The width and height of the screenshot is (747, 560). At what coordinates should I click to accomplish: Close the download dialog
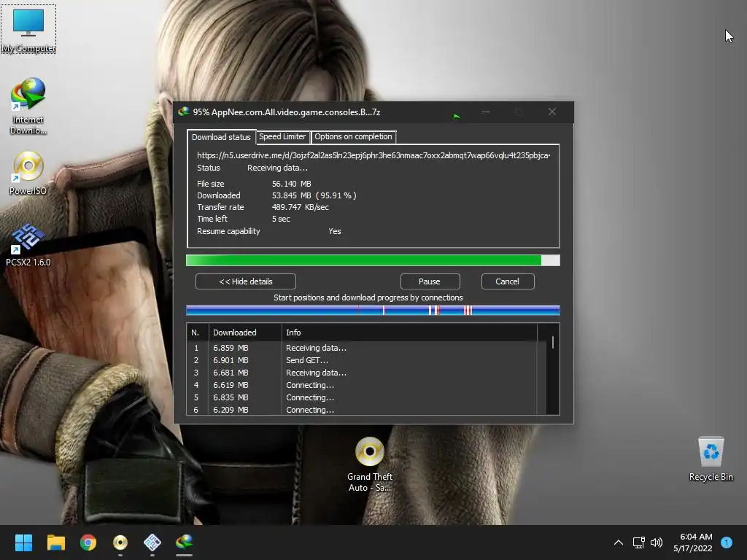[x=552, y=112]
